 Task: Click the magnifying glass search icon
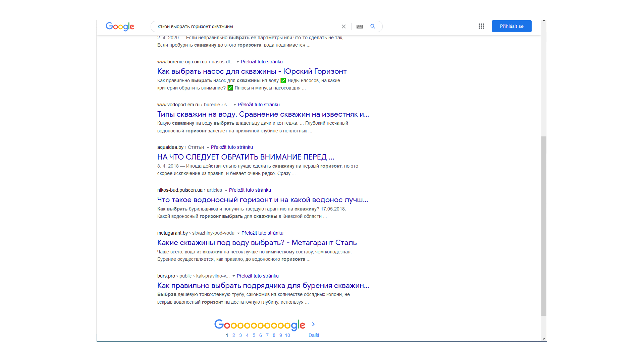click(373, 26)
